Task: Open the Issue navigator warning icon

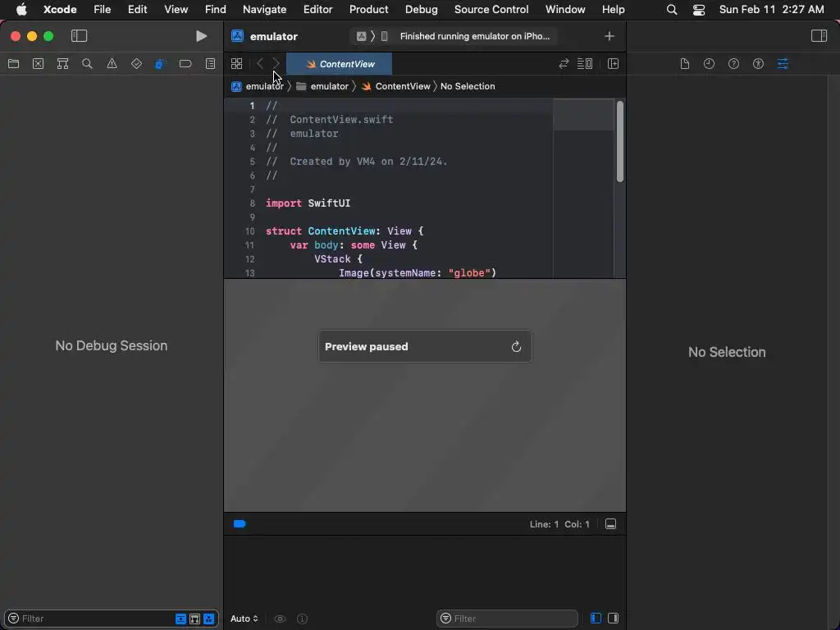Action: tap(112, 64)
